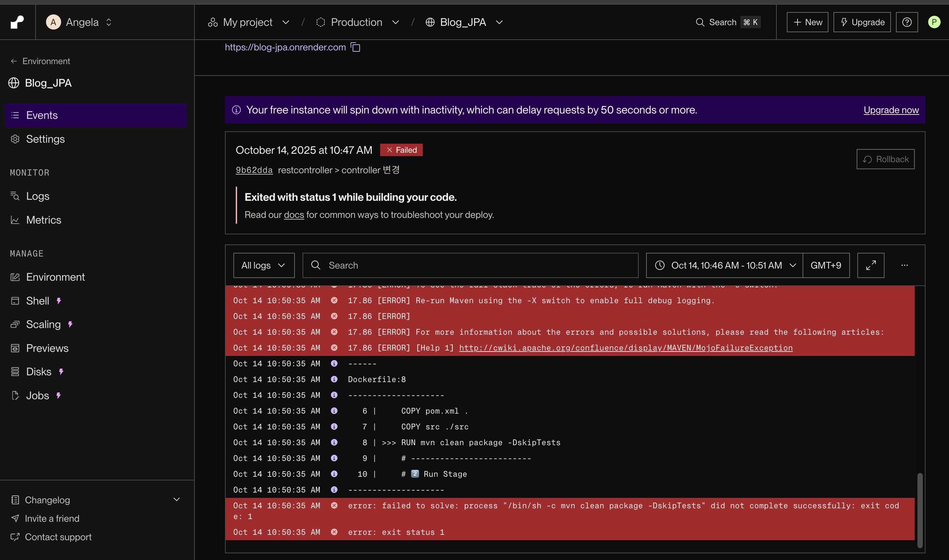Screen dimensions: 949x560
Task: Copy the blog-jpa.onrender.com URL
Action: coord(355,47)
